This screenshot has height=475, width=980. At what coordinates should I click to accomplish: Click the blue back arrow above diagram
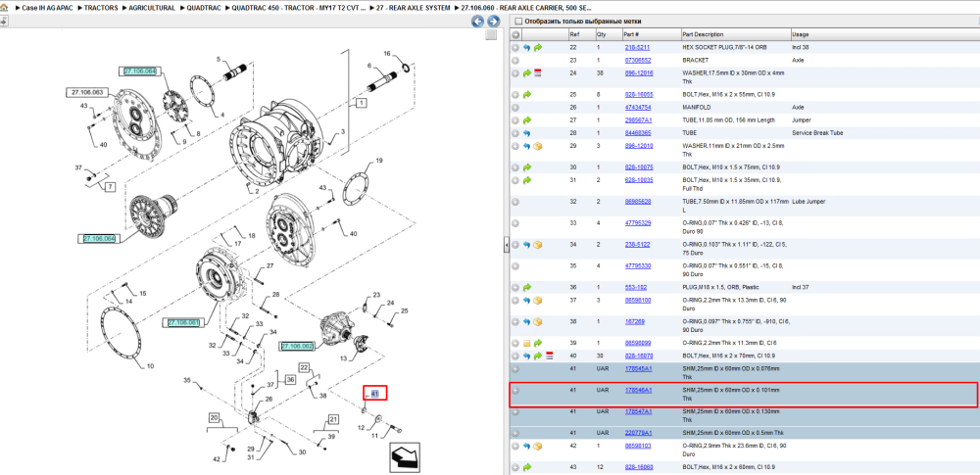coord(477,22)
